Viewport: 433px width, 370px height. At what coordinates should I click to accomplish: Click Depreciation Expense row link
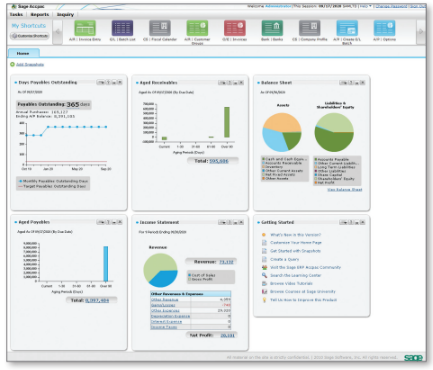170,316
